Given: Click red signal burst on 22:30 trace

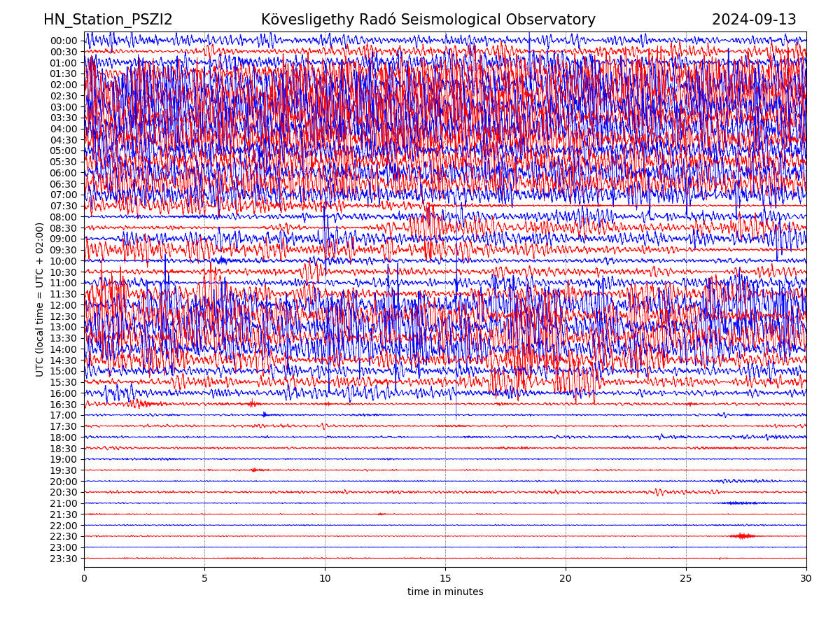Looking at the screenshot, I should (742, 536).
